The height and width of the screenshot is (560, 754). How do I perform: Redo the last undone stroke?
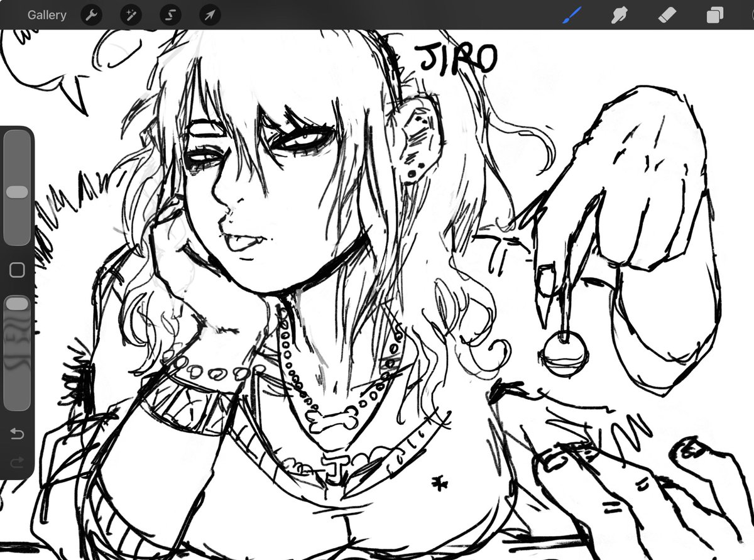pyautogui.click(x=17, y=463)
